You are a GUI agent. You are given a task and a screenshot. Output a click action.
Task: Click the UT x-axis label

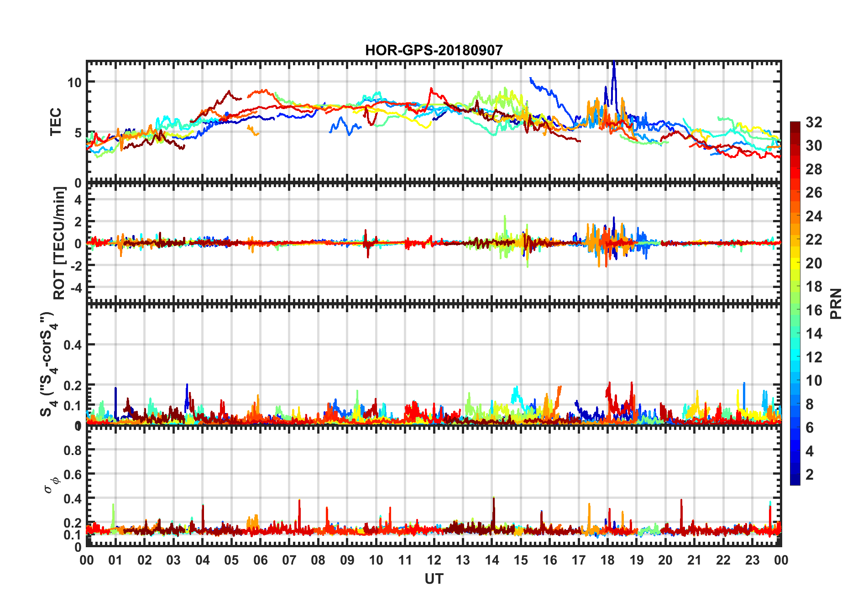(434, 579)
